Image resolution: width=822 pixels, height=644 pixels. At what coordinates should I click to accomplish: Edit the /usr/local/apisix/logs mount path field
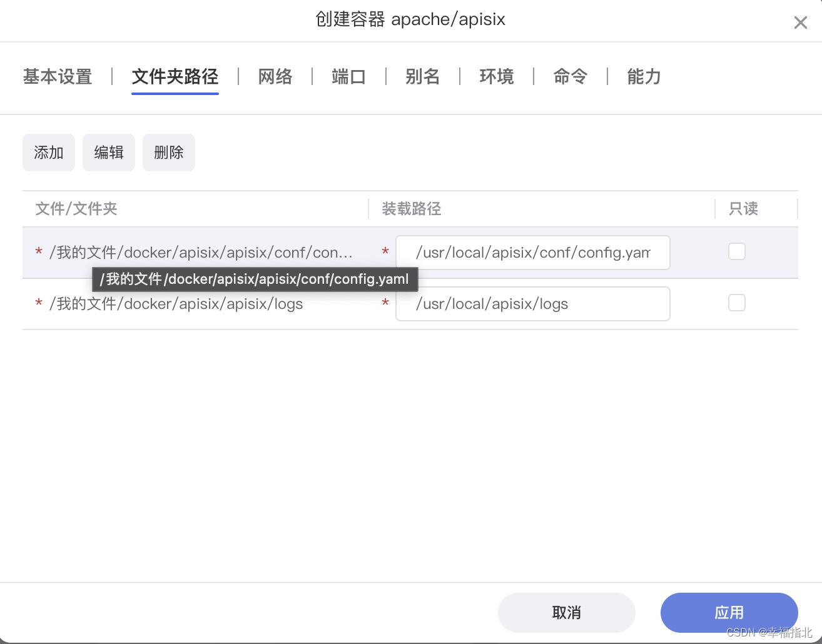(x=533, y=304)
